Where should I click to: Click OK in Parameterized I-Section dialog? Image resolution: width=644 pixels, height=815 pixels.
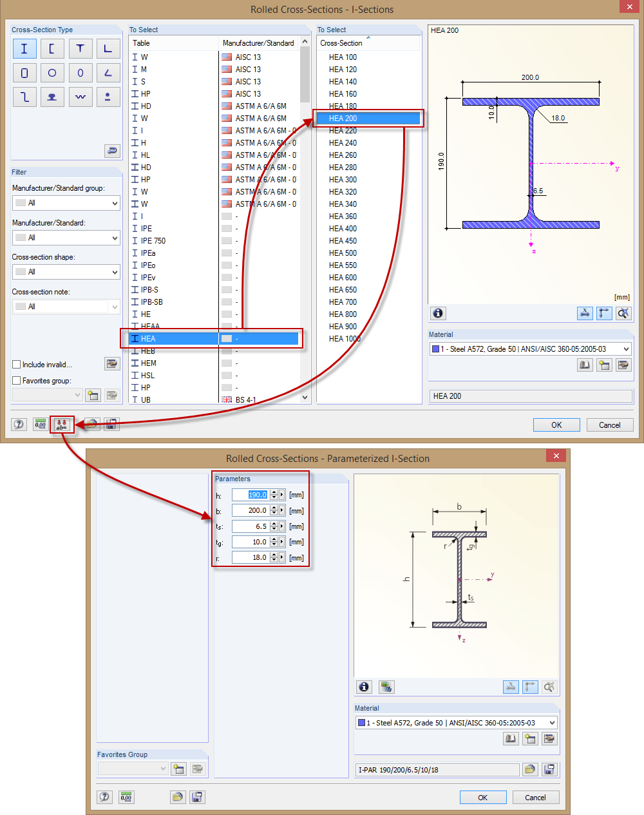pyautogui.click(x=483, y=797)
